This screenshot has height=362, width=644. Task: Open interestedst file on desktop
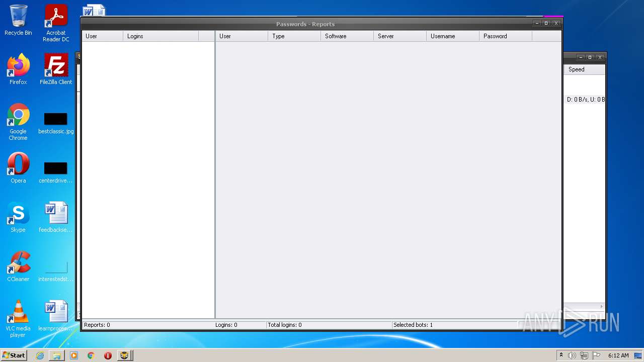[56, 270]
